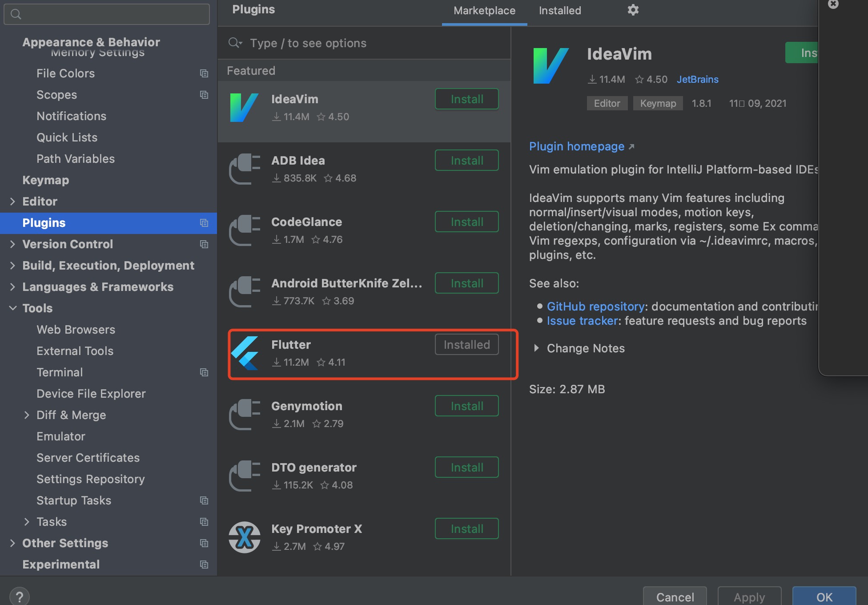868x605 pixels.
Task: Focus the plugin marketplace search field
Action: (364, 43)
